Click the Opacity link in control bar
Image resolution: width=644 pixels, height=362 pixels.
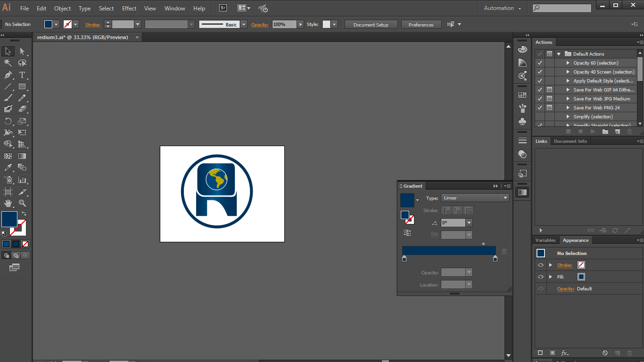260,25
